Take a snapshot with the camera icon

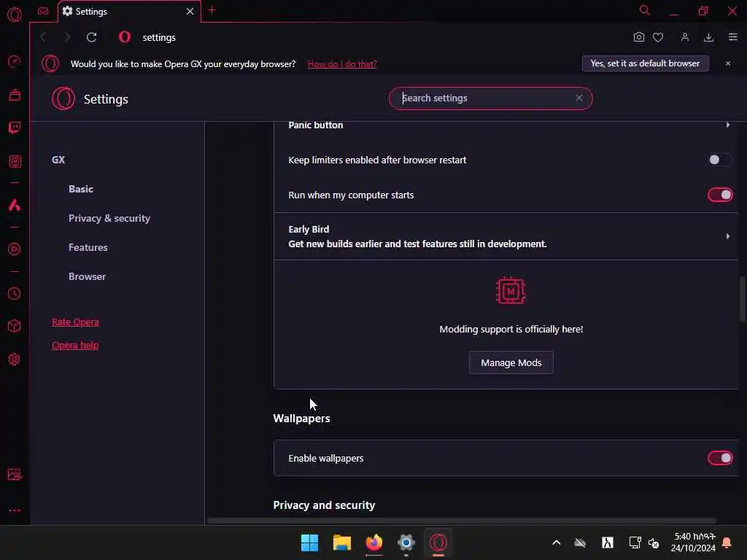639,37
